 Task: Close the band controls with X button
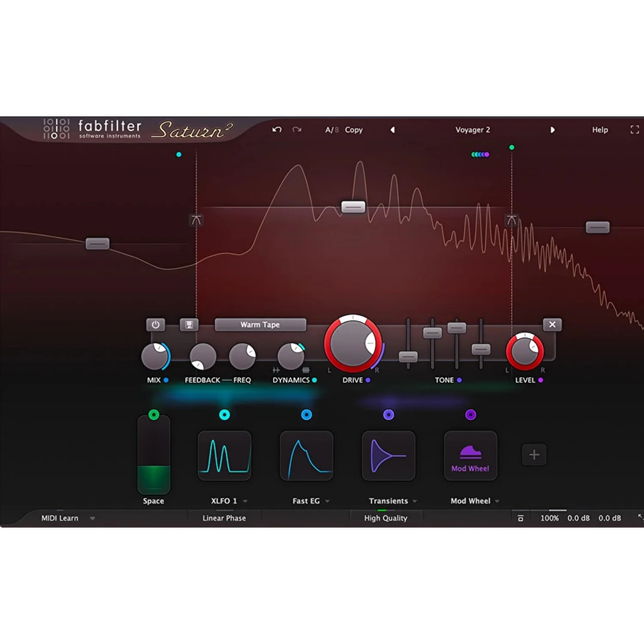[552, 325]
